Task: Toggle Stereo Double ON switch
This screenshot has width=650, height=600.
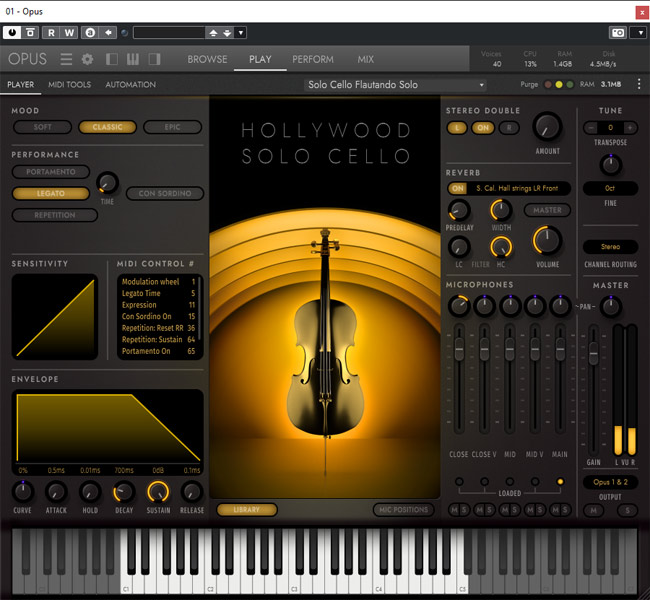Action: coord(483,127)
